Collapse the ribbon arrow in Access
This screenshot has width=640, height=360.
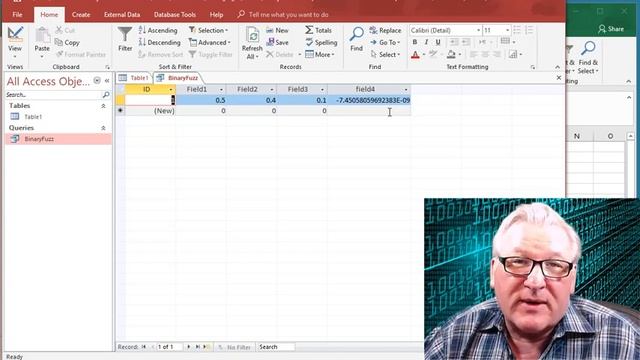[x=558, y=67]
